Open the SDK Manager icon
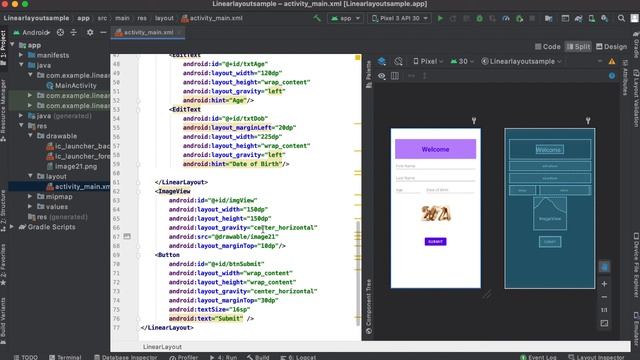This screenshot has width=640, height=360. [604, 18]
